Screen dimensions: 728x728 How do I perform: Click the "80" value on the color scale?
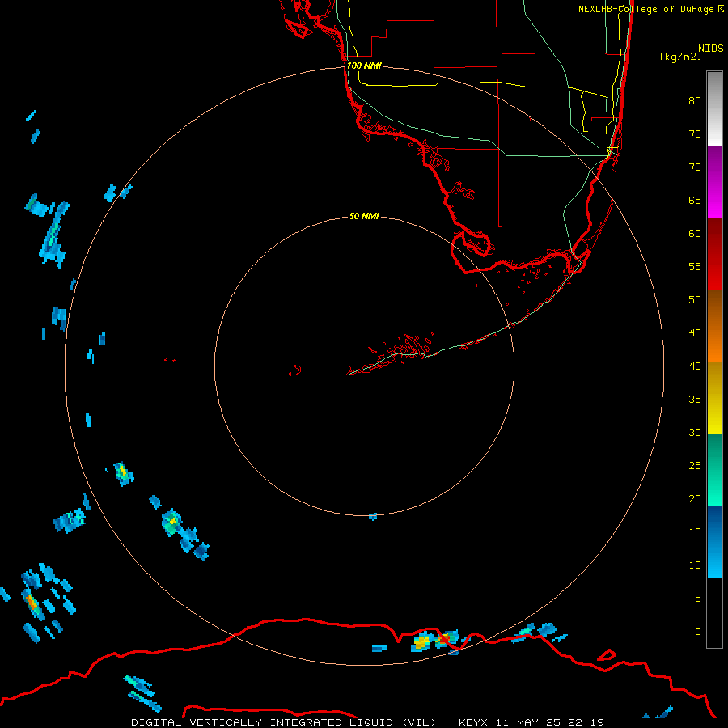click(x=695, y=101)
